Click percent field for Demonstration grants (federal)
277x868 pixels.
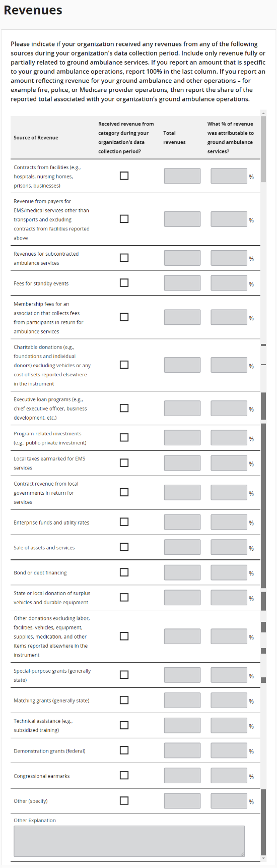click(x=229, y=750)
